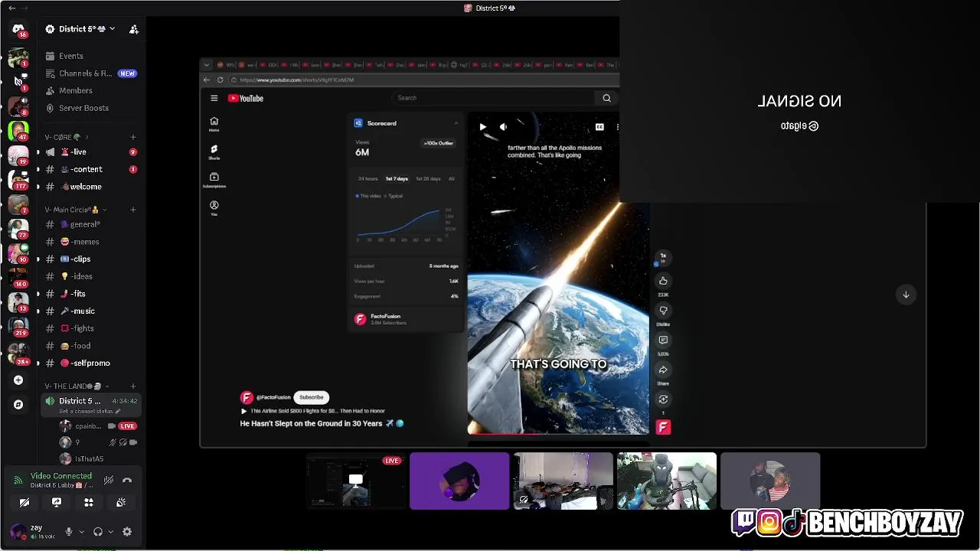The width and height of the screenshot is (980, 551).
Task: Open the -live channel
Action: click(92, 152)
